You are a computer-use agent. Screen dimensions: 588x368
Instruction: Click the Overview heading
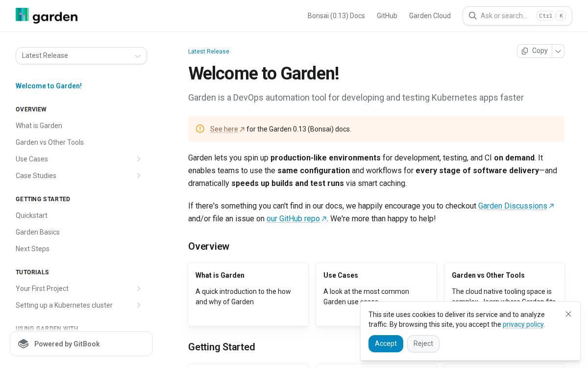tap(209, 246)
